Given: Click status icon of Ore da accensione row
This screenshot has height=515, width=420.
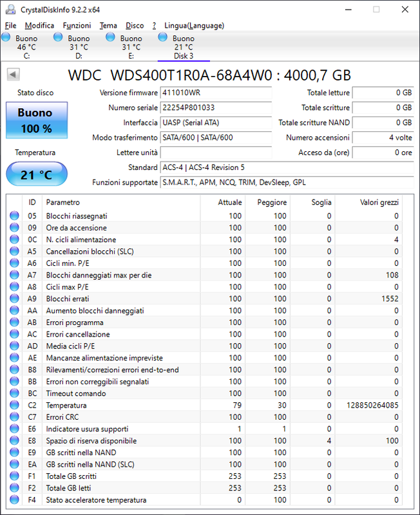Looking at the screenshot, I should (x=14, y=227).
